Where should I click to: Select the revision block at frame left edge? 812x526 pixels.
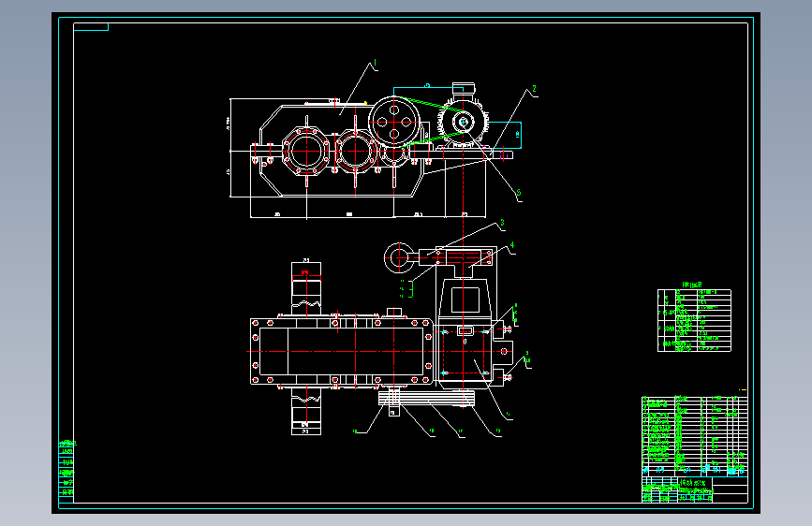click(66, 471)
